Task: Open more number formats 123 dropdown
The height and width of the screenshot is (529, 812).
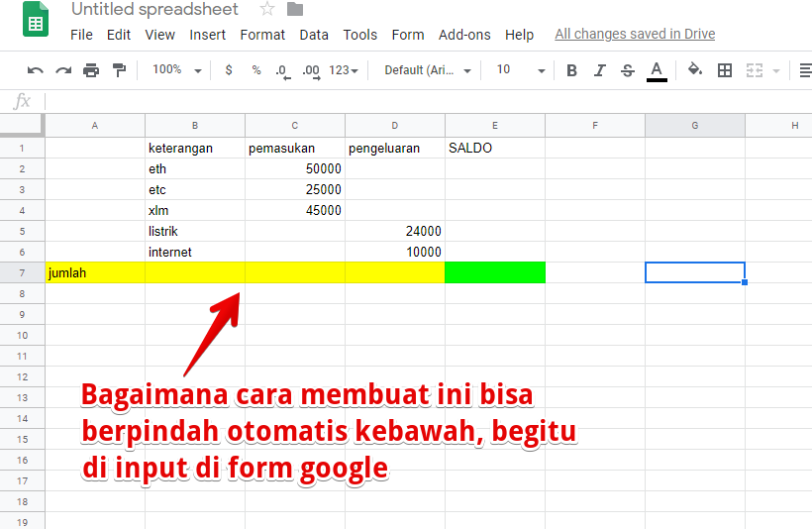Action: 344,70
